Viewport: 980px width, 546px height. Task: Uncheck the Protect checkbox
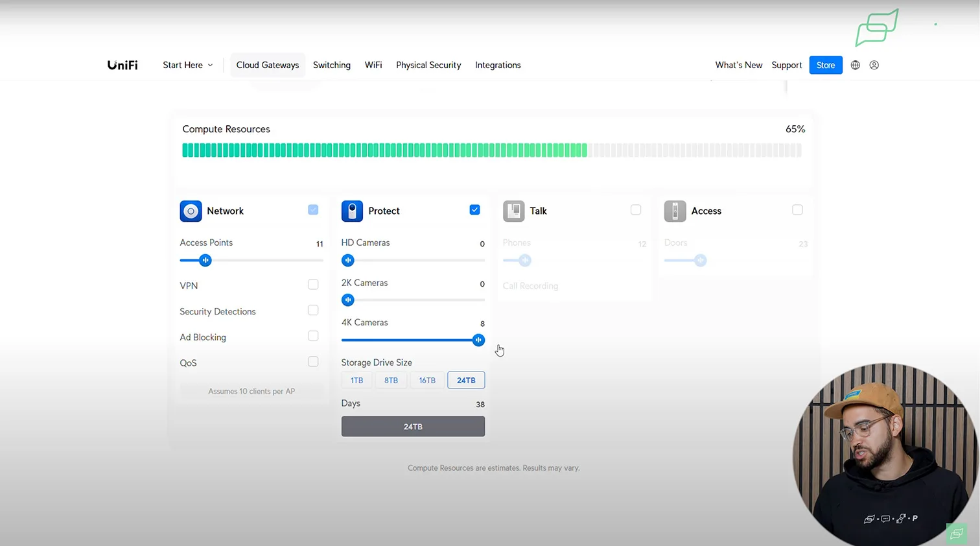pos(474,210)
